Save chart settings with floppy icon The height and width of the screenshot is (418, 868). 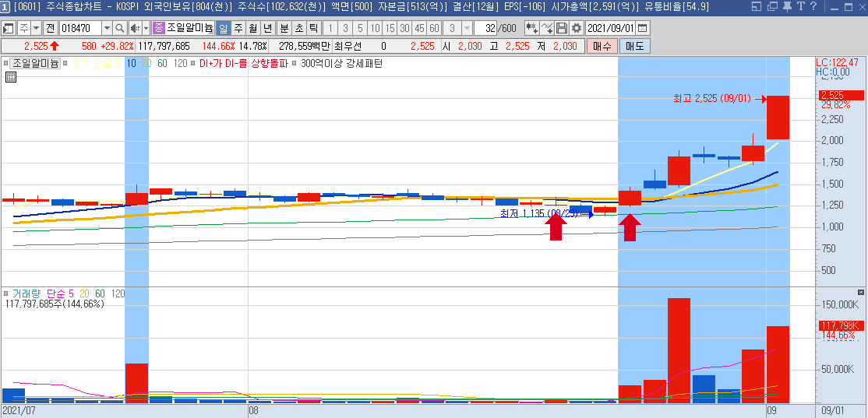tap(562, 28)
